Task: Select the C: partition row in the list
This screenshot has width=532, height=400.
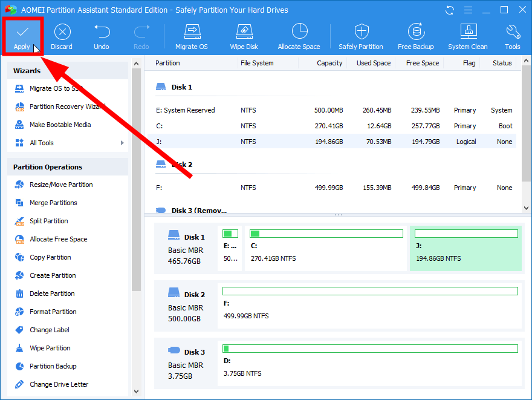Action: [x=332, y=126]
